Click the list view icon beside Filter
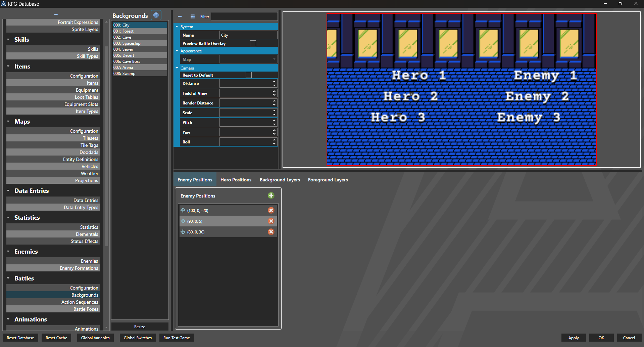644x347 pixels. point(192,16)
